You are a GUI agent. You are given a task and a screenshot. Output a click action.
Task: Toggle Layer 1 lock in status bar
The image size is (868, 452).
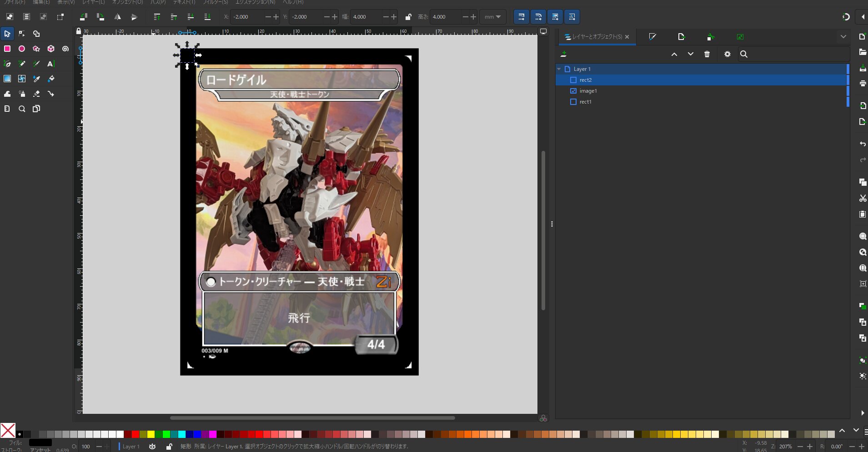tap(169, 447)
